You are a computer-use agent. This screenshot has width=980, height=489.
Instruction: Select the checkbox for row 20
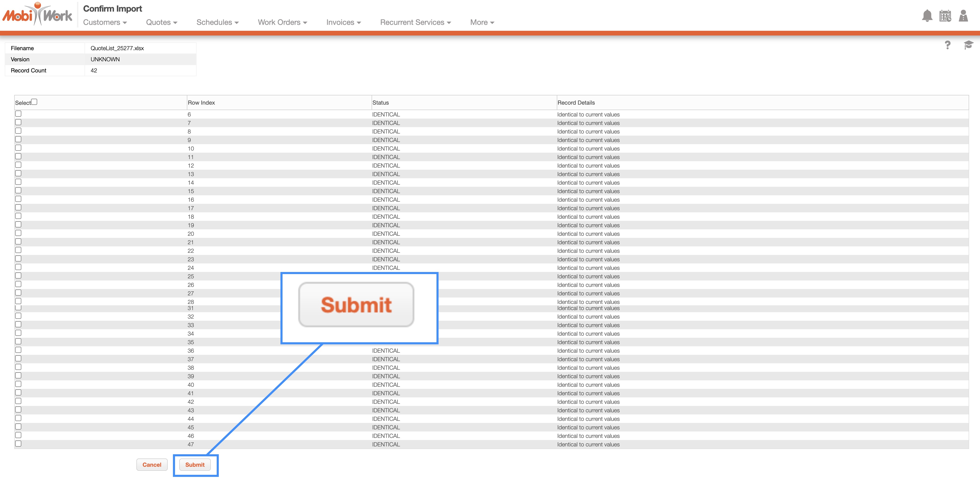pyautogui.click(x=18, y=233)
